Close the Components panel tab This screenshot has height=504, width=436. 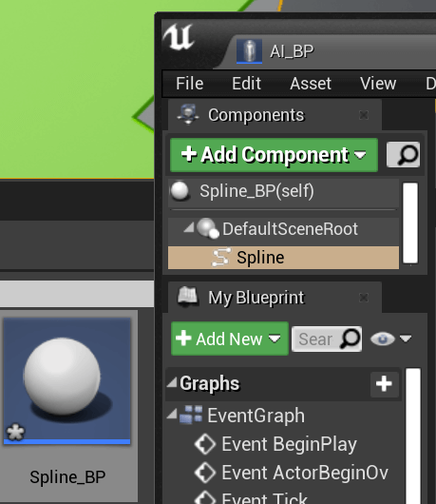tap(364, 115)
